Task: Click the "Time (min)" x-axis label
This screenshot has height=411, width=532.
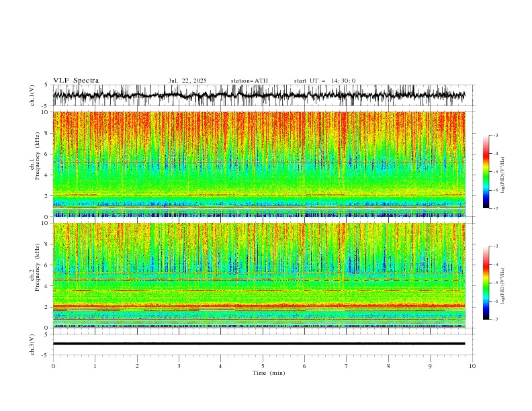Action: coord(269,373)
